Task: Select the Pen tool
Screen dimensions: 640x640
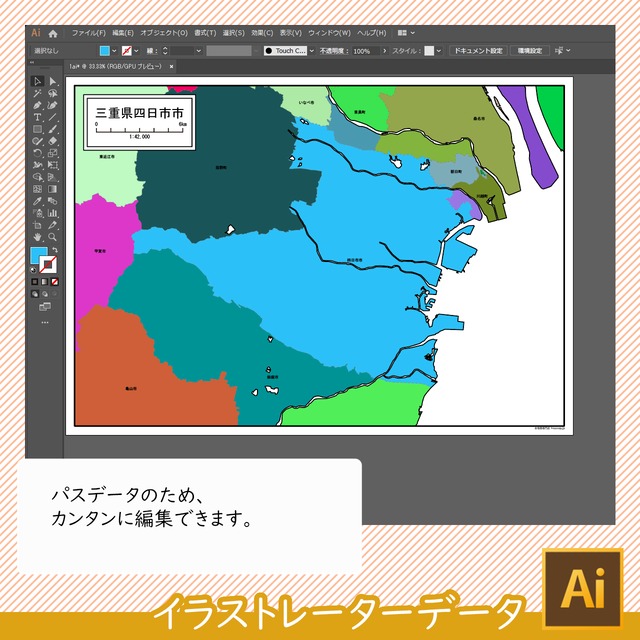Action: tap(37, 105)
